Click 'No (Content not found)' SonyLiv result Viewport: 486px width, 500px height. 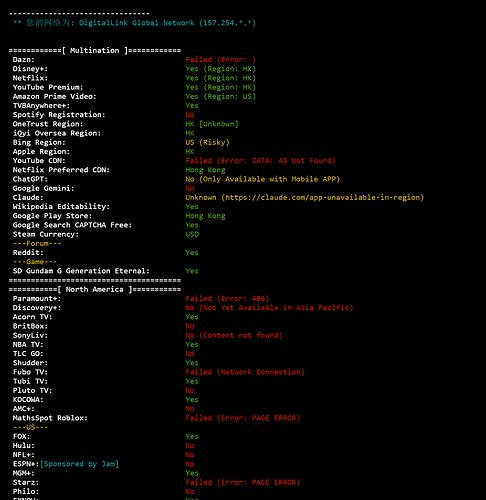[x=234, y=335]
